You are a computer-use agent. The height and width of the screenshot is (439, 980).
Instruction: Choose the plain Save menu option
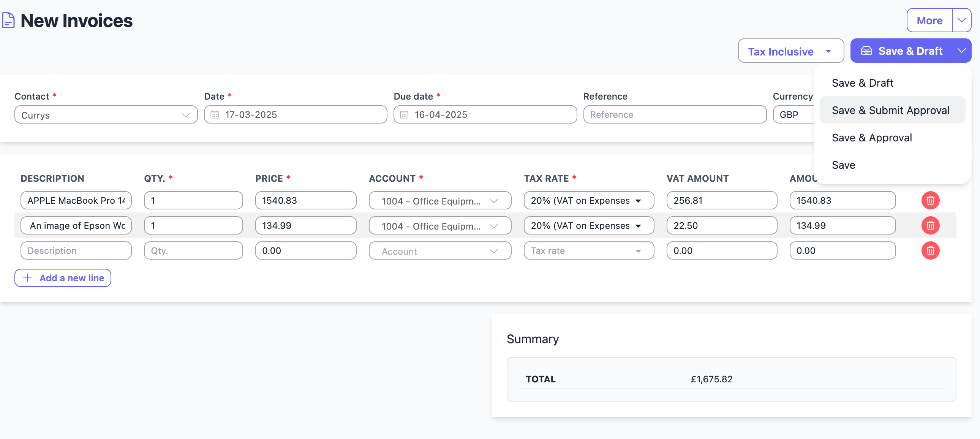892,165
